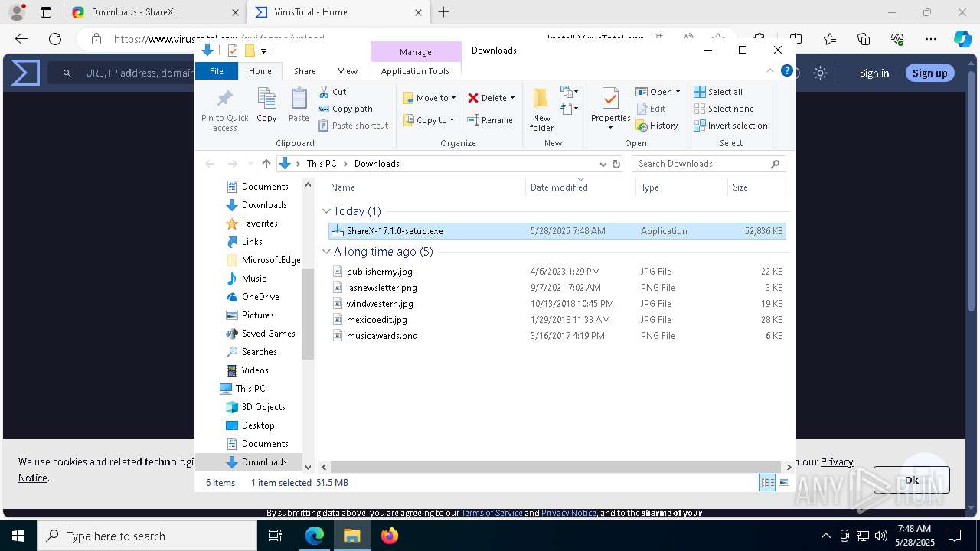Open Microsoft Edge from taskbar
The width and height of the screenshot is (980, 551).
point(315,536)
